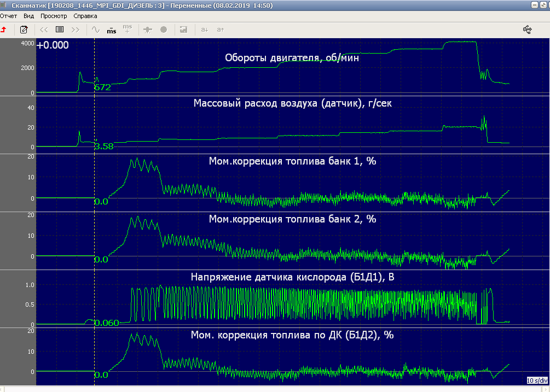Image resolution: width=550 pixels, height=392 pixels.
Task: Select the sine wave graph icon
Action: pos(96,30)
